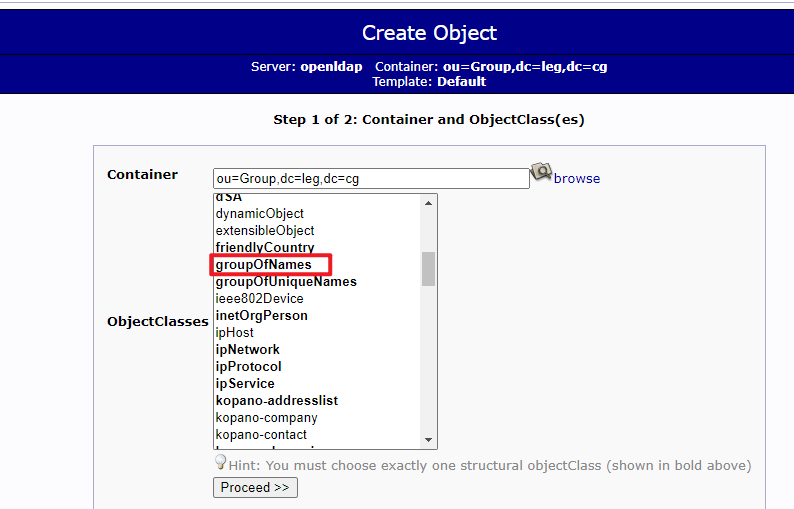The height and width of the screenshot is (509, 794).
Task: Pick kopano-company from the list
Action: (266, 418)
